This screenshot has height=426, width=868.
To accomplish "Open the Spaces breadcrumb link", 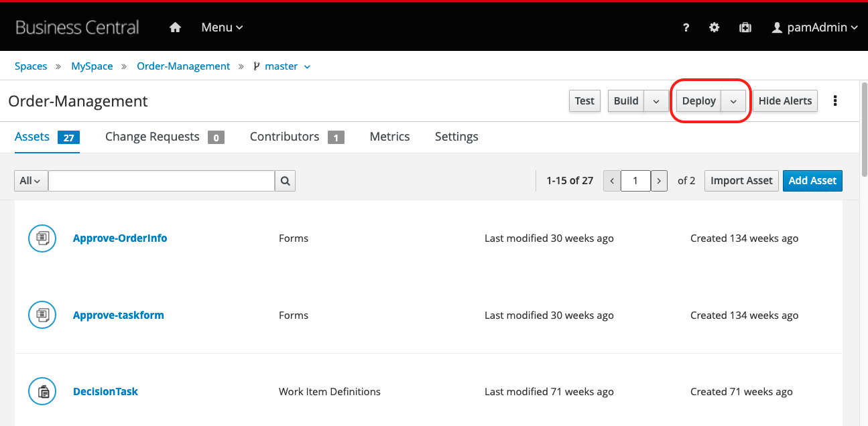I will tap(31, 66).
